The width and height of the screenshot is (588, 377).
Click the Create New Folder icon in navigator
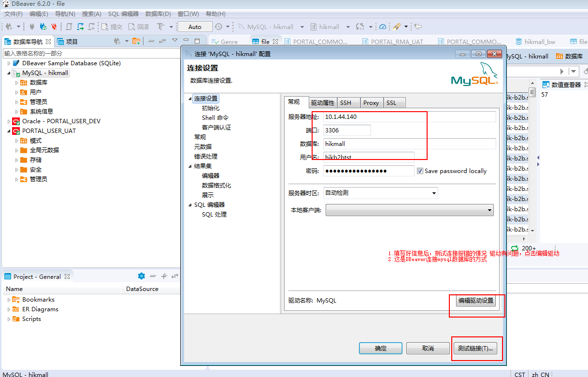click(x=136, y=42)
